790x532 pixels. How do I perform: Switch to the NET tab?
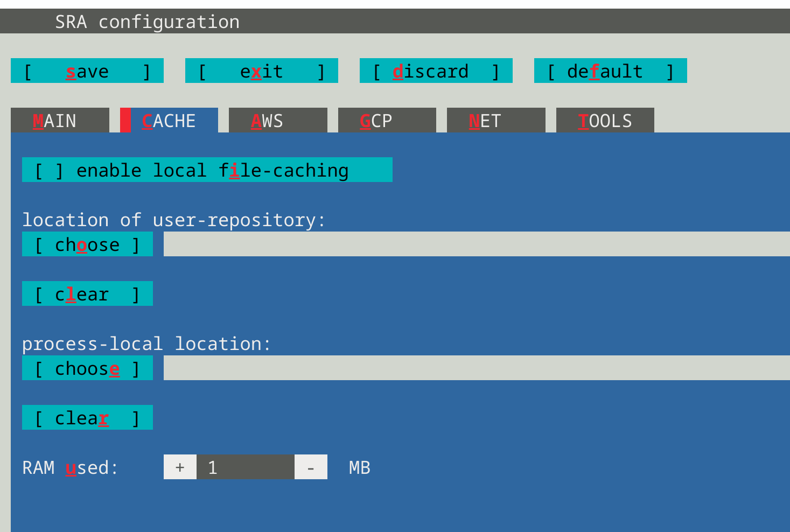[x=495, y=121]
